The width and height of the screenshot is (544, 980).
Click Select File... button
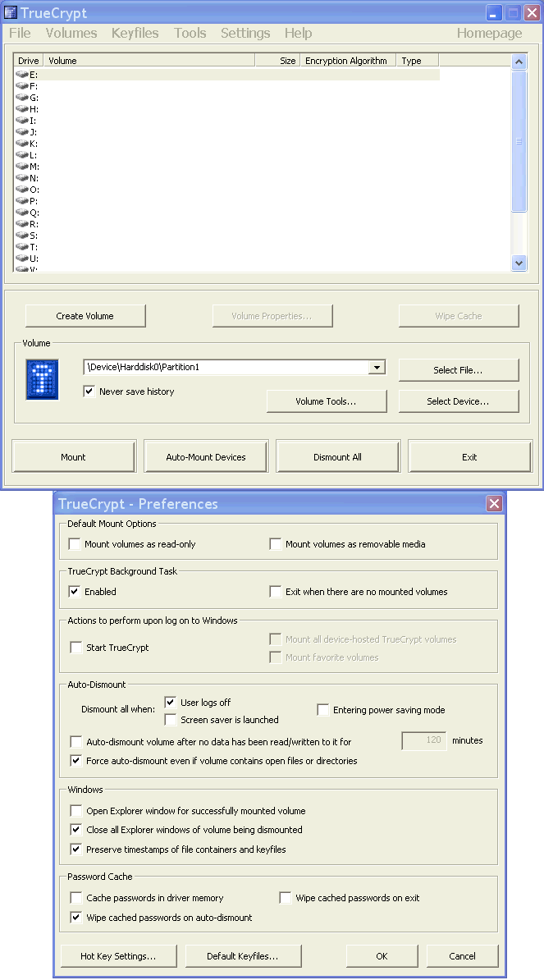tap(458, 370)
